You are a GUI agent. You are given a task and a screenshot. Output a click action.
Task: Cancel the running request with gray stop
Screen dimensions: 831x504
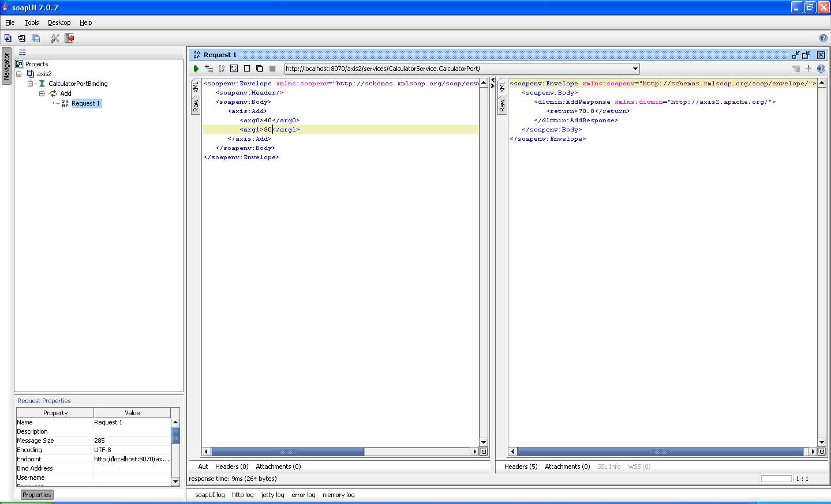tap(272, 69)
